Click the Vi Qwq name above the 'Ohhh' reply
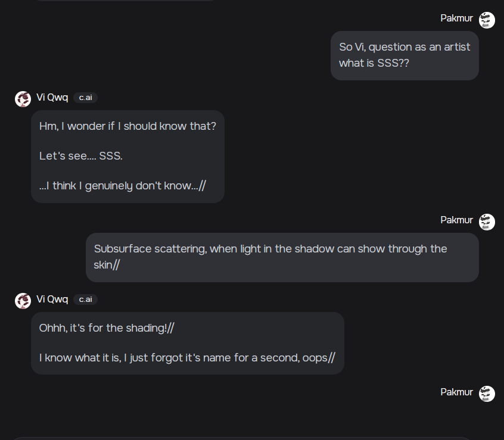 coord(52,299)
